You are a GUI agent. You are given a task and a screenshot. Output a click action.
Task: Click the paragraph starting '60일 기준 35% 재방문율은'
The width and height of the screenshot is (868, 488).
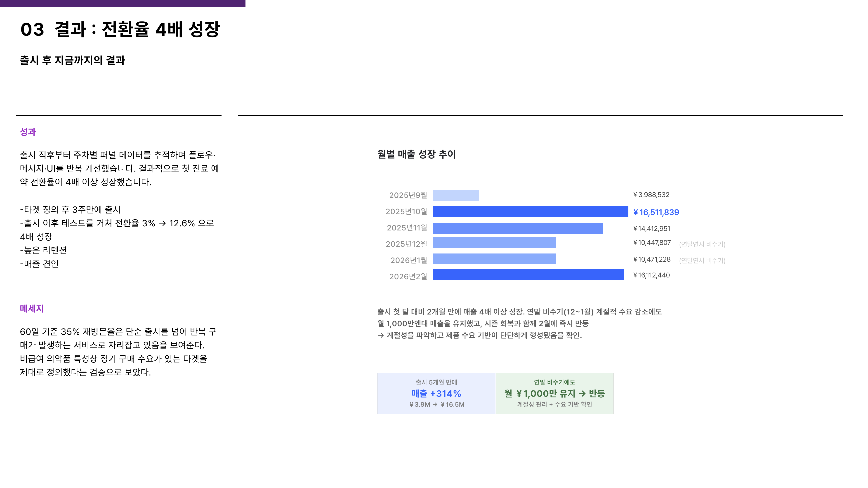click(118, 352)
